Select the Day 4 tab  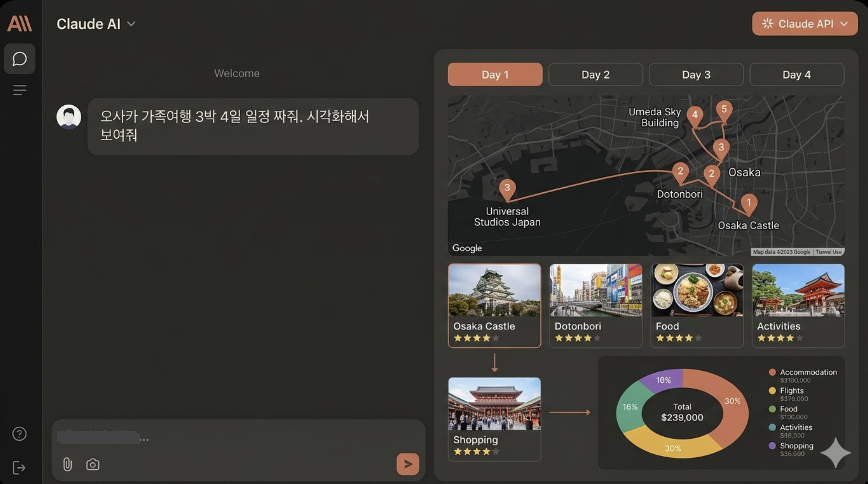point(796,74)
